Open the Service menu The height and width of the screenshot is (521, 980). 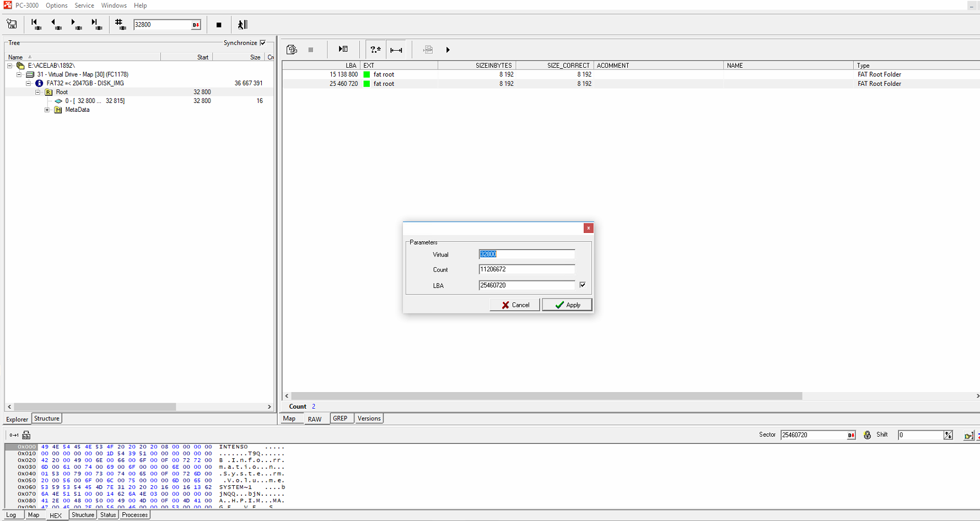click(84, 6)
